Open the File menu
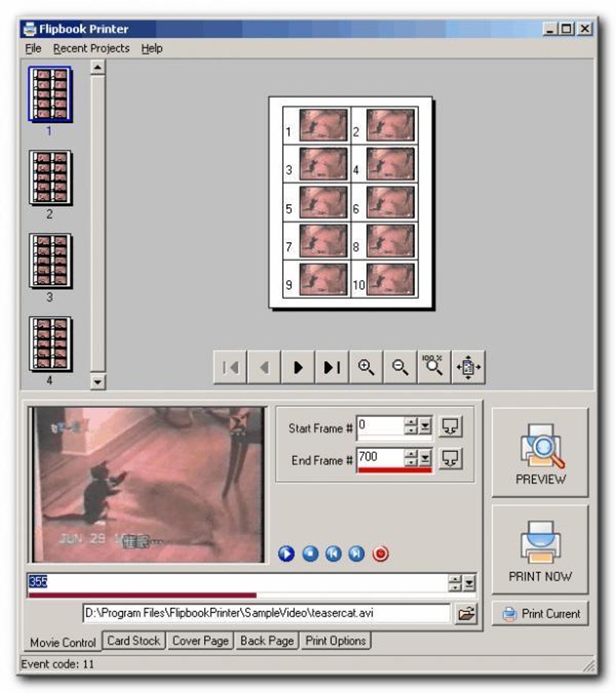This screenshot has height=693, width=616. (x=33, y=48)
